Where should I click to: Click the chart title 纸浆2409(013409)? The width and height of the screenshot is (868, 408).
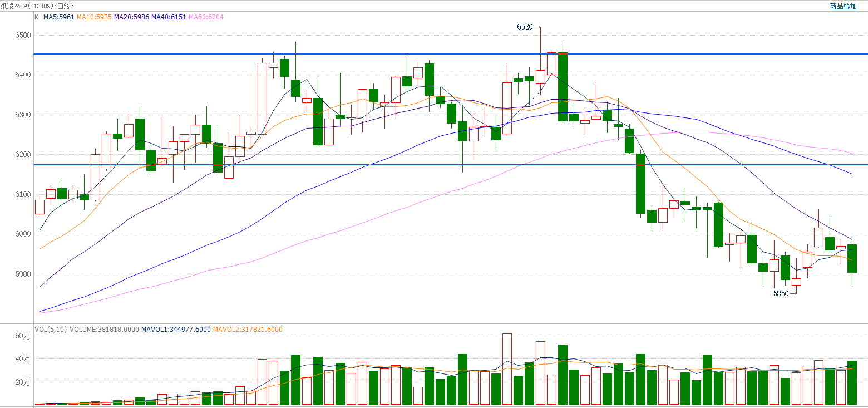coord(27,6)
